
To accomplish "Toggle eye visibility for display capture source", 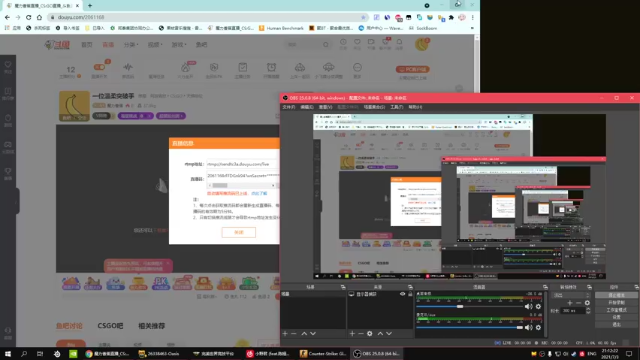I will click(402, 294).
